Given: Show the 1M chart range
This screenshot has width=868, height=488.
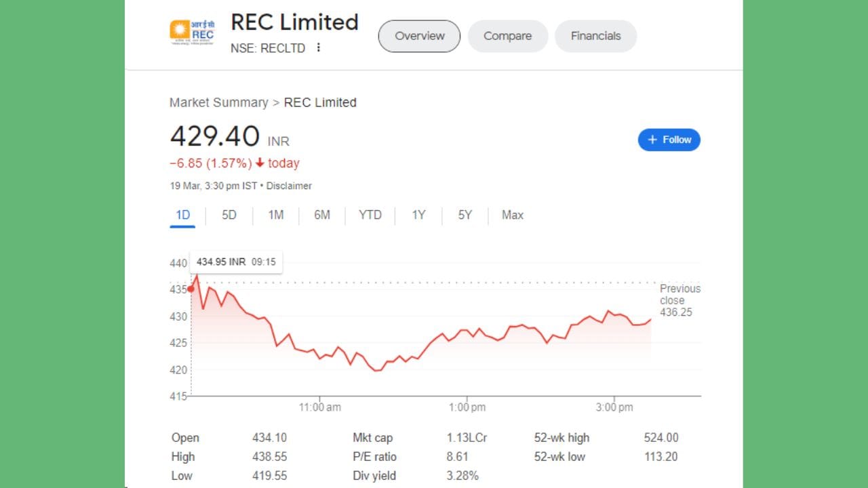Looking at the screenshot, I should pos(275,215).
